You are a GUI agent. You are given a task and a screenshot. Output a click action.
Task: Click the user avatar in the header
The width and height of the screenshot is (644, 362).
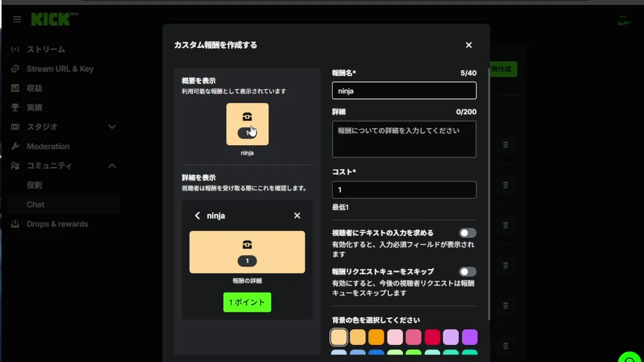[x=624, y=20]
